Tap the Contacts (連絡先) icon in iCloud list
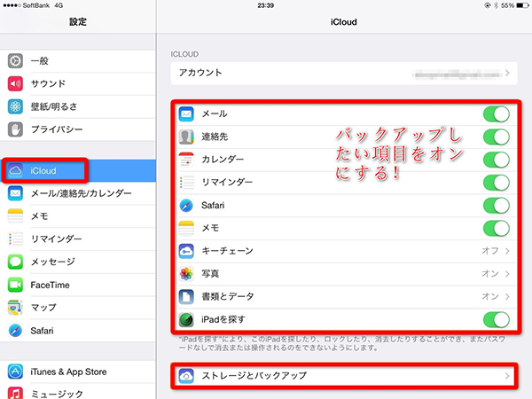The image size is (532, 399). click(x=186, y=137)
